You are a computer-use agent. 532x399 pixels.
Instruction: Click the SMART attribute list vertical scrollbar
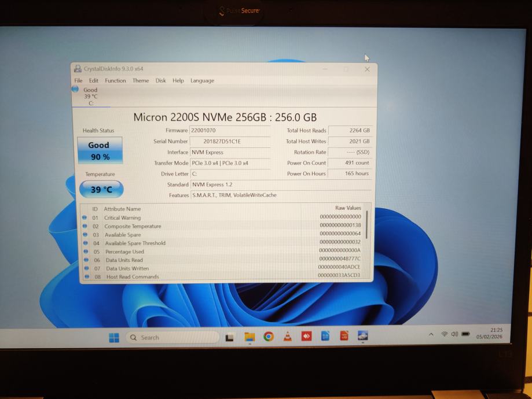(x=367, y=225)
